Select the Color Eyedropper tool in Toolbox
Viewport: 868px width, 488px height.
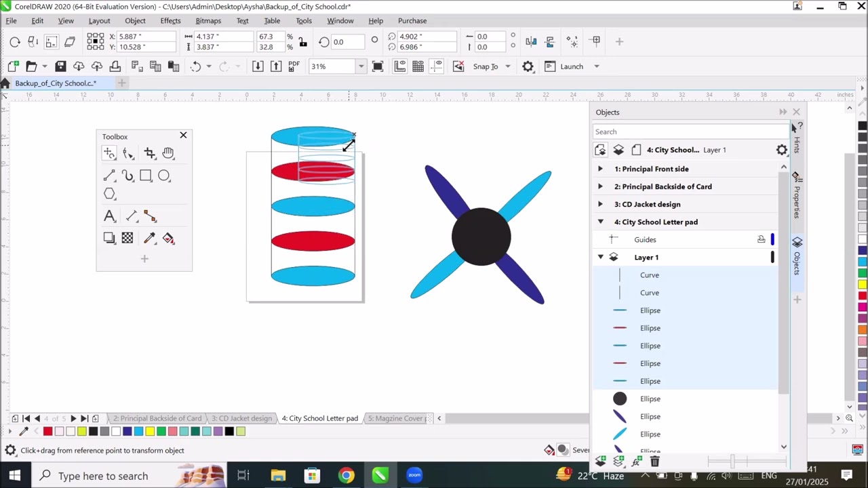pos(149,238)
